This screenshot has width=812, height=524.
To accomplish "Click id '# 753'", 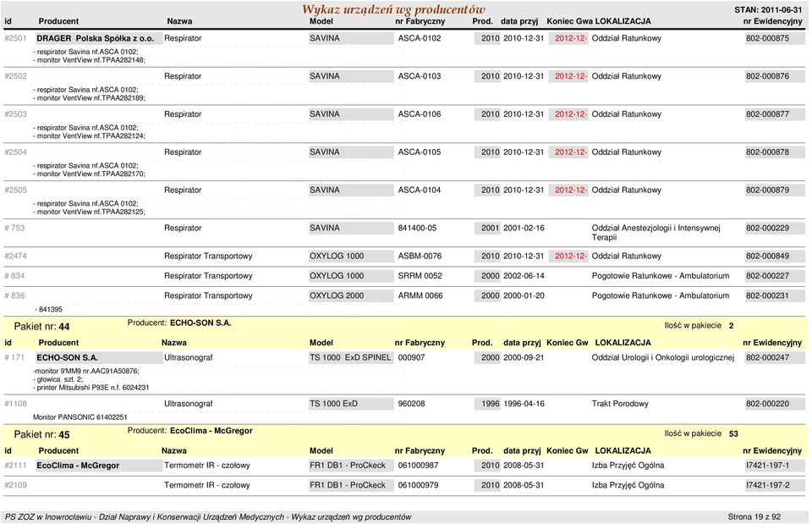I will coord(14,228).
